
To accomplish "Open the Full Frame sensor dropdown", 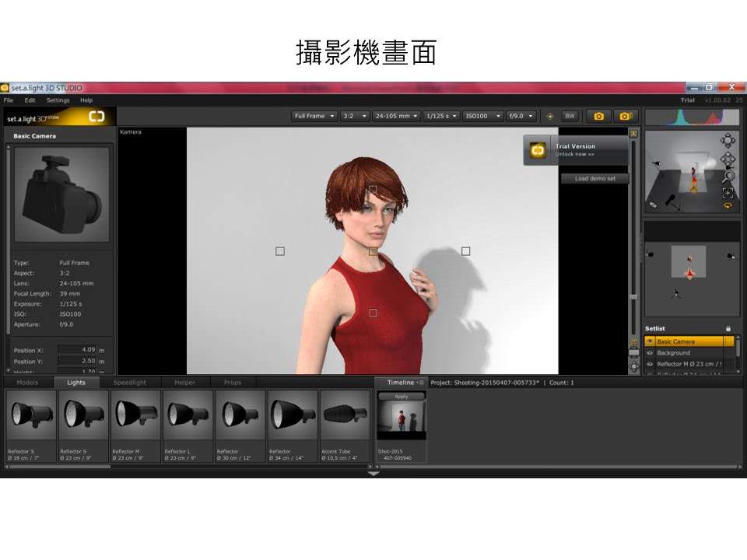I will pos(314,116).
